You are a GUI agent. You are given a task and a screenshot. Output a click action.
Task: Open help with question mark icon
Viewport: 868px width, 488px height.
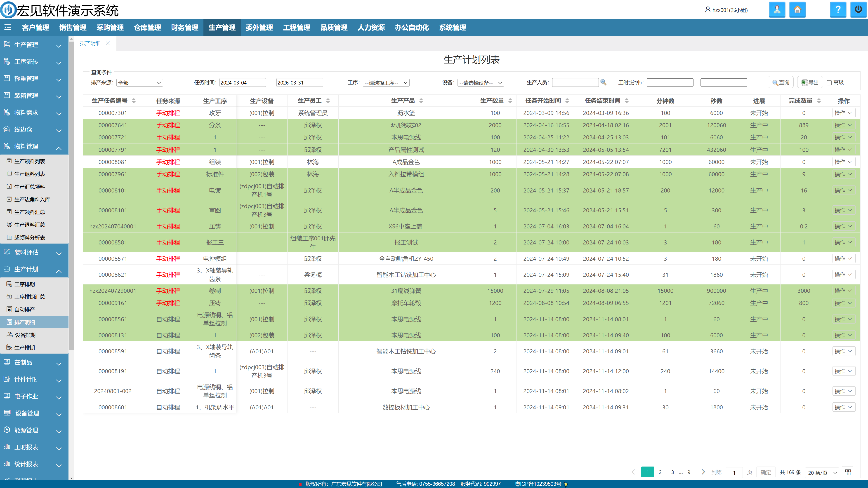[x=838, y=10]
